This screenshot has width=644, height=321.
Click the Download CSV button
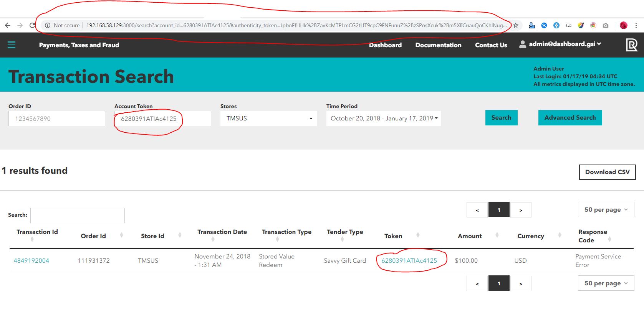(607, 172)
